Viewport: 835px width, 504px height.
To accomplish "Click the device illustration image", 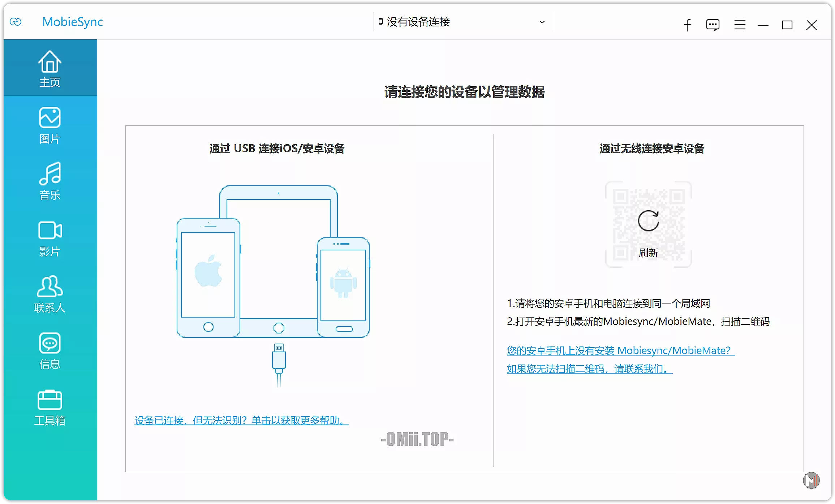I will (273, 286).
